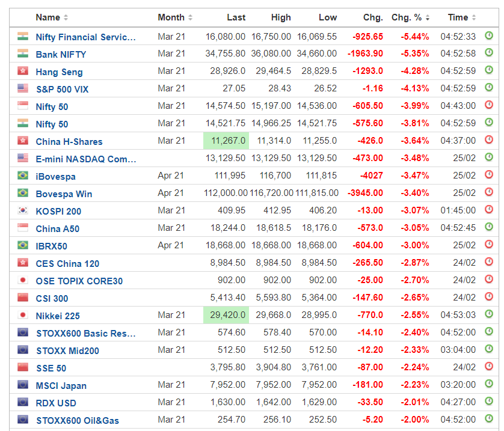Click the clock icon in RDX USD row
Viewport: 504px width, 431px height.
(488, 401)
